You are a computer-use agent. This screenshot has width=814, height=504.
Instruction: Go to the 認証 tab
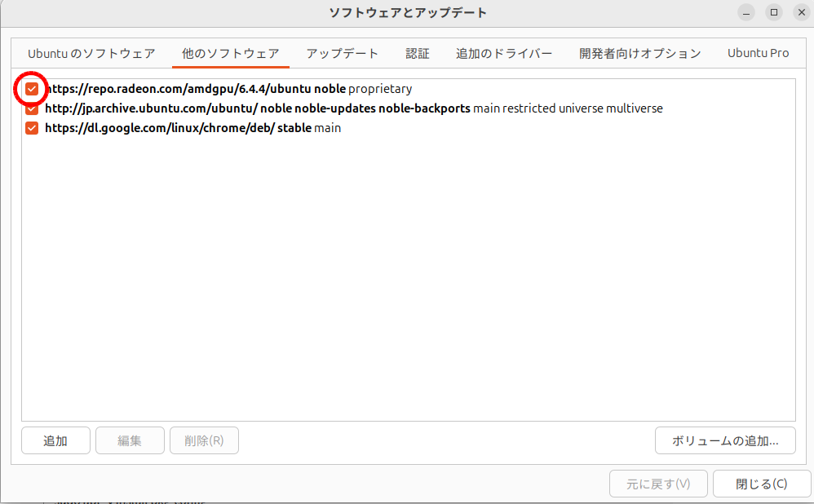click(418, 53)
